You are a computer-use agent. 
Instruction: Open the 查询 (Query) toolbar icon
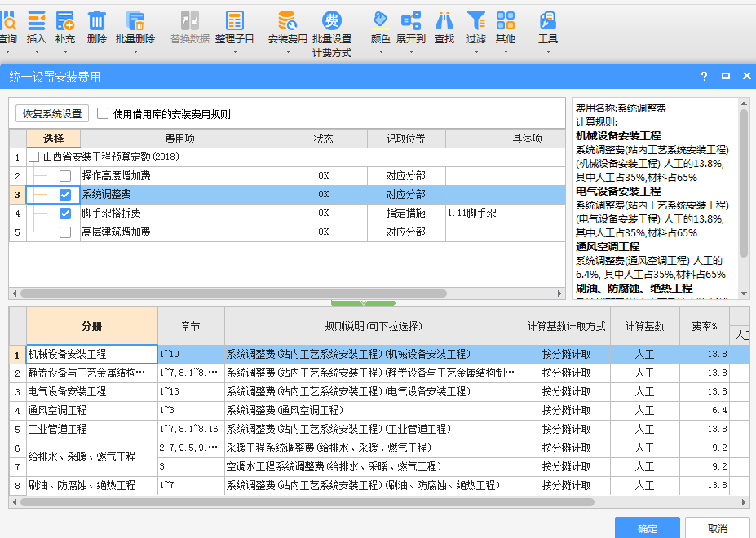click(8, 20)
